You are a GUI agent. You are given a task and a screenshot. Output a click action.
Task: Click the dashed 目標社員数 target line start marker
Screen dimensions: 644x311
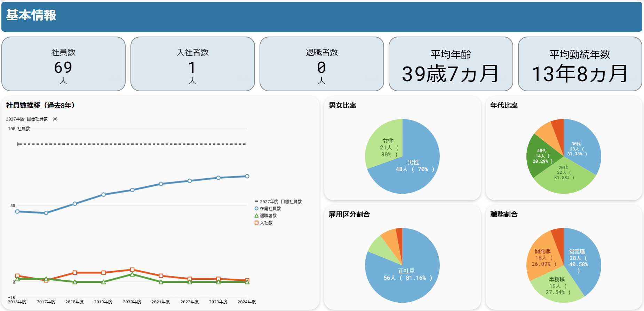18,144
